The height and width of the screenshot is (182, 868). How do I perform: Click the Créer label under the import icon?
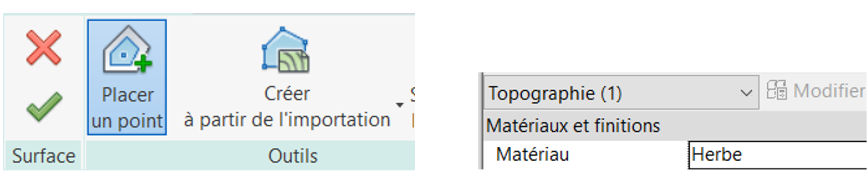(x=287, y=94)
